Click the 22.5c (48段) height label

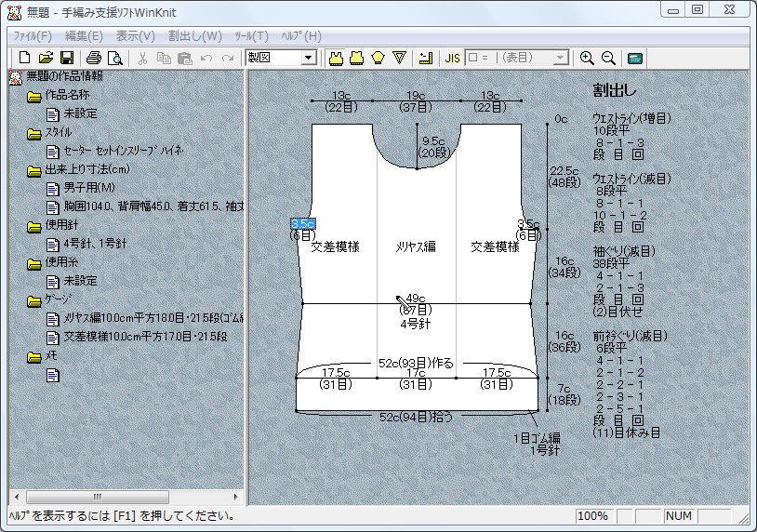564,177
